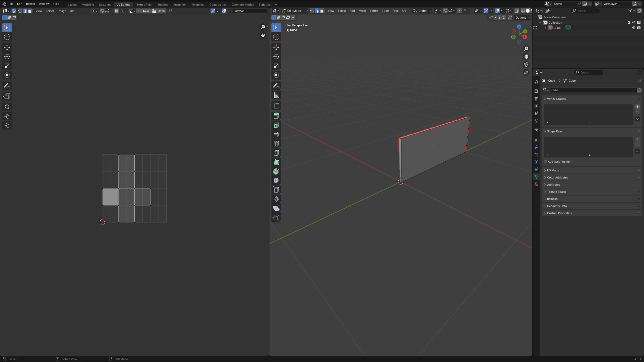
Task: Open the Modifiers properties tab
Action: click(x=536, y=147)
